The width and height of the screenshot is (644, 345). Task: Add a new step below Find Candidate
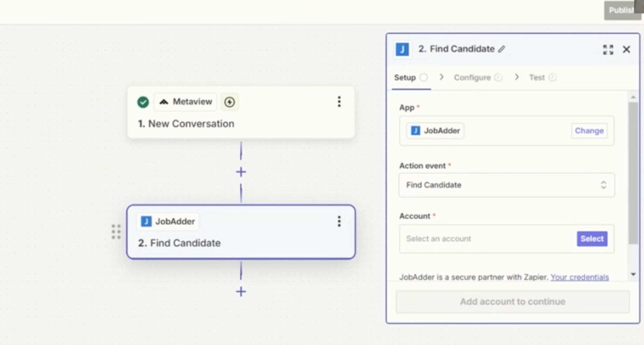coord(241,292)
